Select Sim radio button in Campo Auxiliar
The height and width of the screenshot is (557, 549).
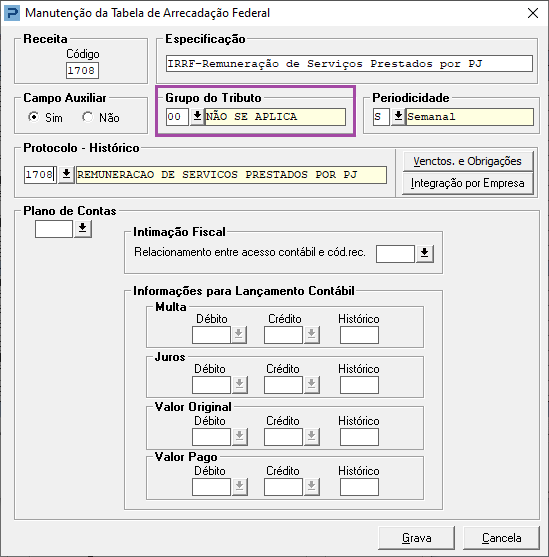tap(33, 117)
